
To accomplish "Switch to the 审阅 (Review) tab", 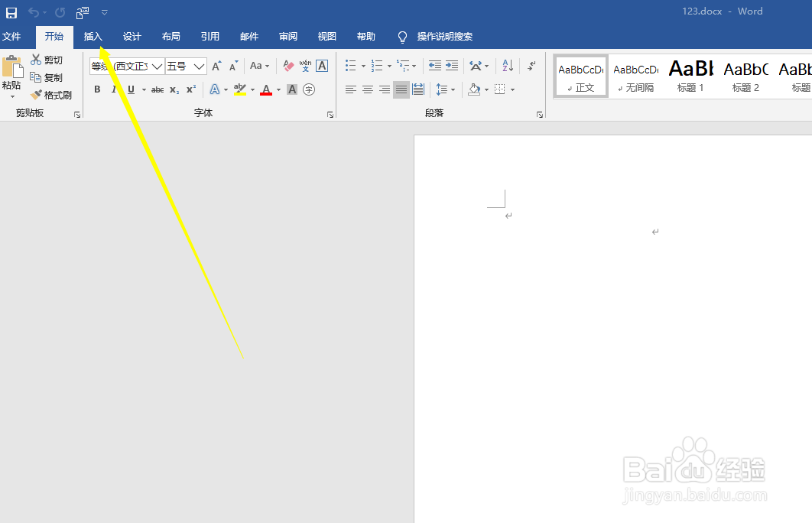I will tap(288, 36).
